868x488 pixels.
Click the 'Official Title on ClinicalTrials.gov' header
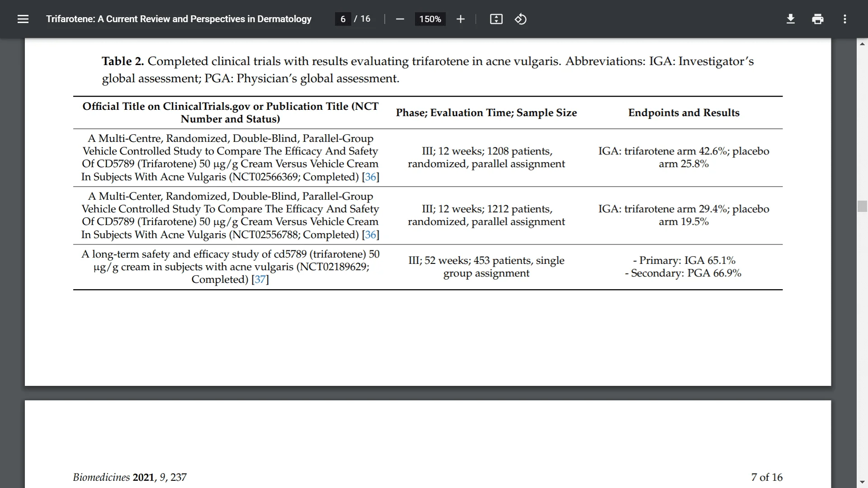pyautogui.click(x=230, y=113)
